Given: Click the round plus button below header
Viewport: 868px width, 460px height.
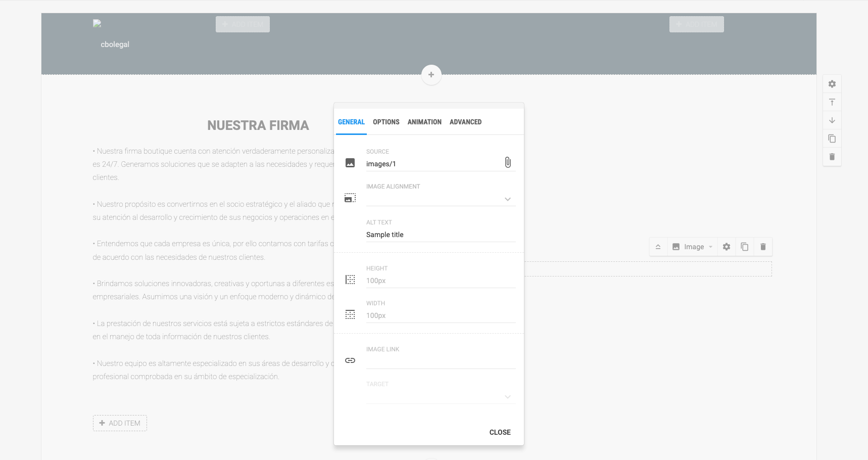Looking at the screenshot, I should tap(431, 75).
